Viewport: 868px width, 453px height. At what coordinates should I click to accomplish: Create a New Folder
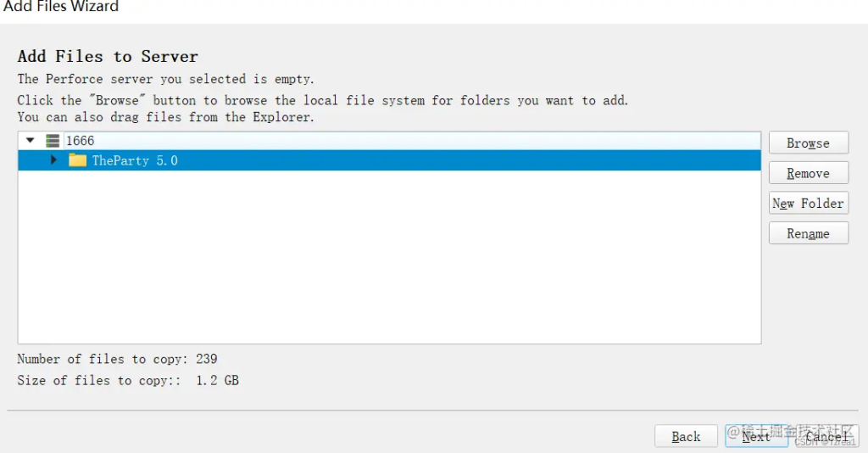click(808, 204)
